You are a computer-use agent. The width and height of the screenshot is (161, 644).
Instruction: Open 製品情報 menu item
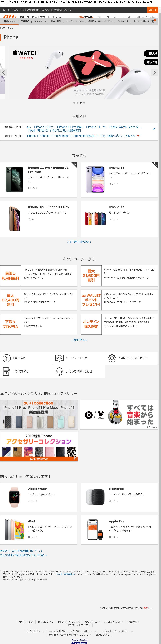coord(25,21)
